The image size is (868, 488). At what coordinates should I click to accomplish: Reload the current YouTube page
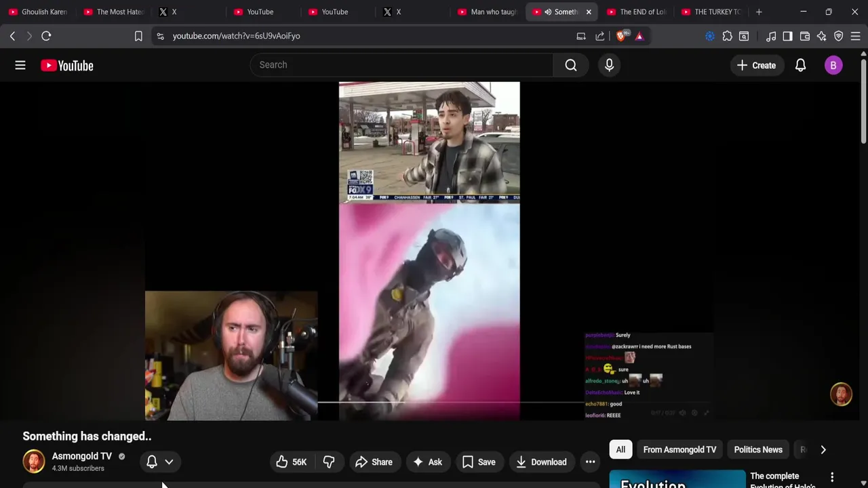(x=46, y=36)
